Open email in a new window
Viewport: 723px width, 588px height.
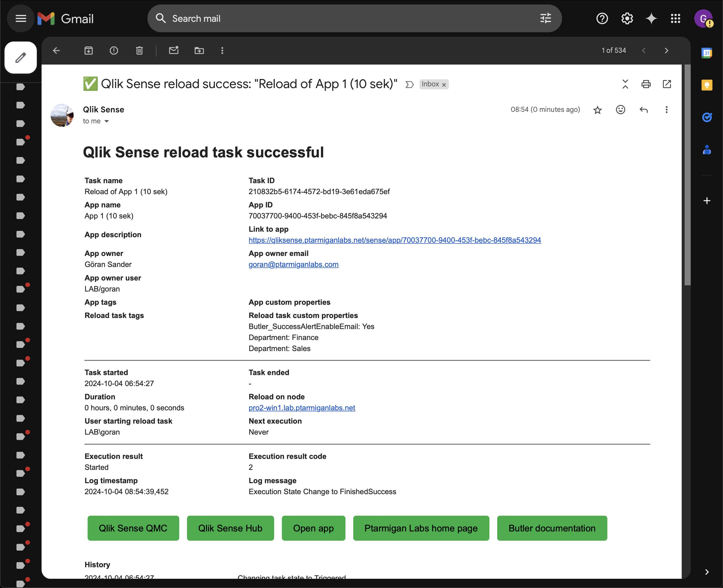tap(666, 84)
